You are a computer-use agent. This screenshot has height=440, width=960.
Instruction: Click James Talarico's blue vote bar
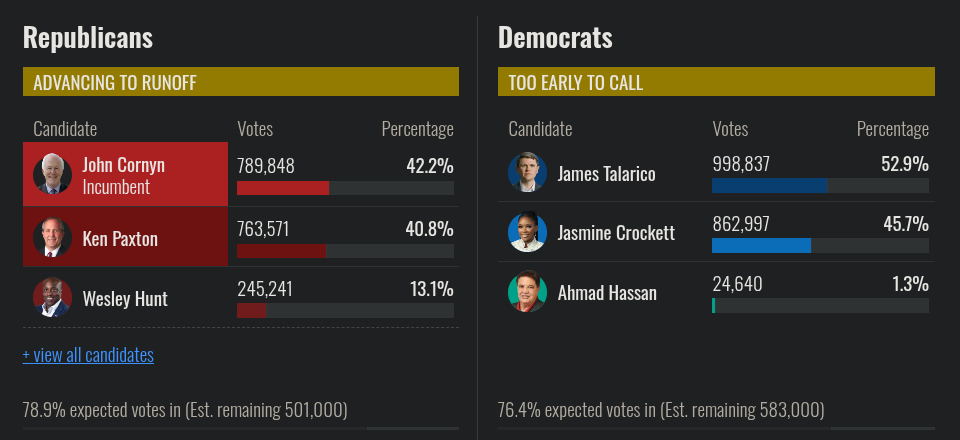click(x=769, y=186)
